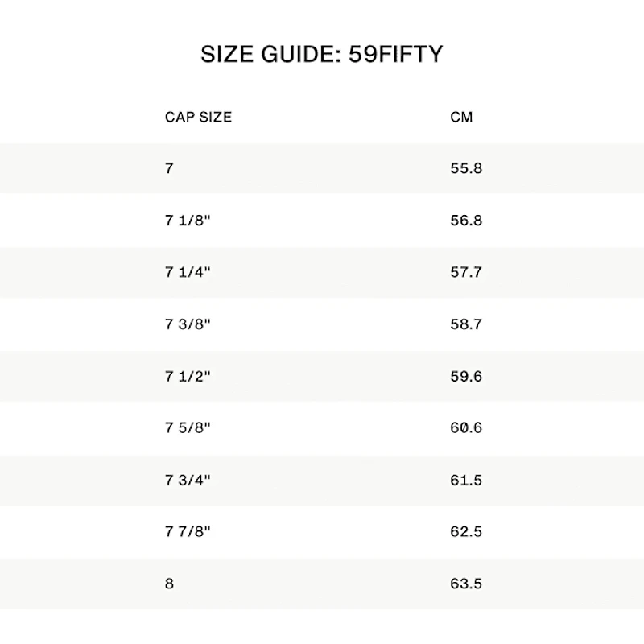Select the CM column header

[x=461, y=117]
